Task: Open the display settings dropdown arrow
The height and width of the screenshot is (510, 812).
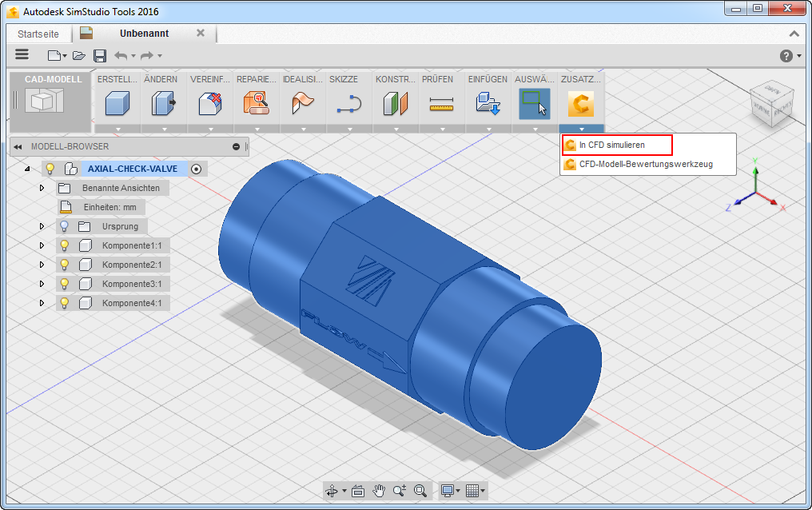Action: click(x=458, y=491)
